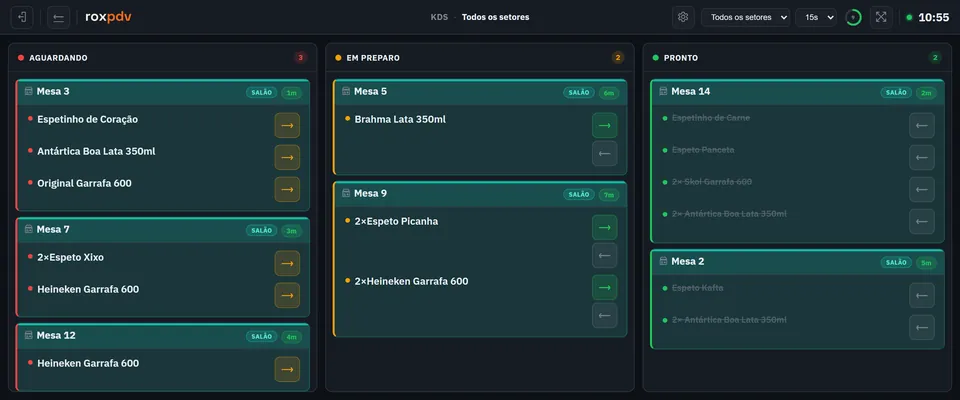Image resolution: width=960 pixels, height=400 pixels.
Task: Click the 6m timer badge on Mesa 5
Action: [x=609, y=92]
